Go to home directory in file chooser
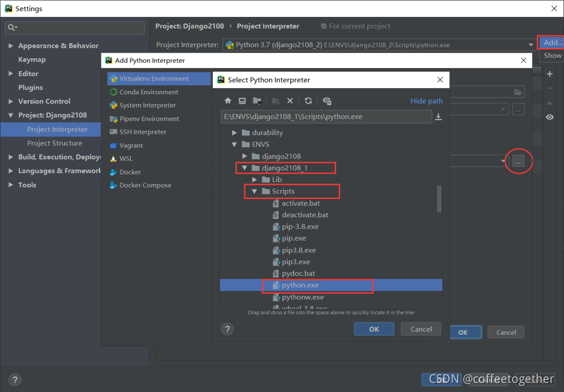The image size is (564, 392). click(227, 101)
